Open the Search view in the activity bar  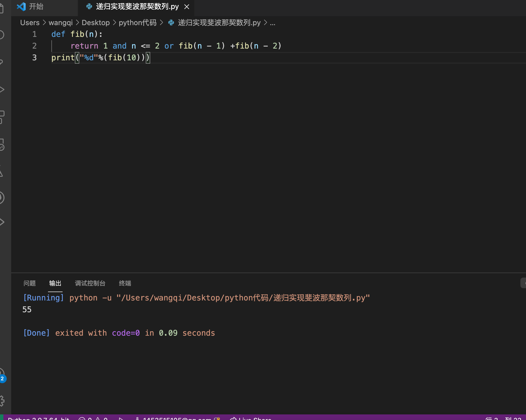pyautogui.click(x=2, y=35)
